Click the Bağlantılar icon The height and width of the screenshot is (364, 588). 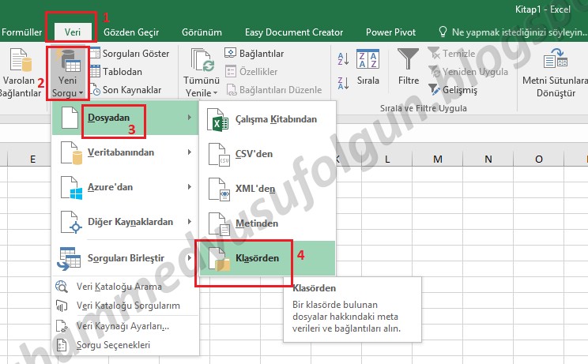[230, 53]
